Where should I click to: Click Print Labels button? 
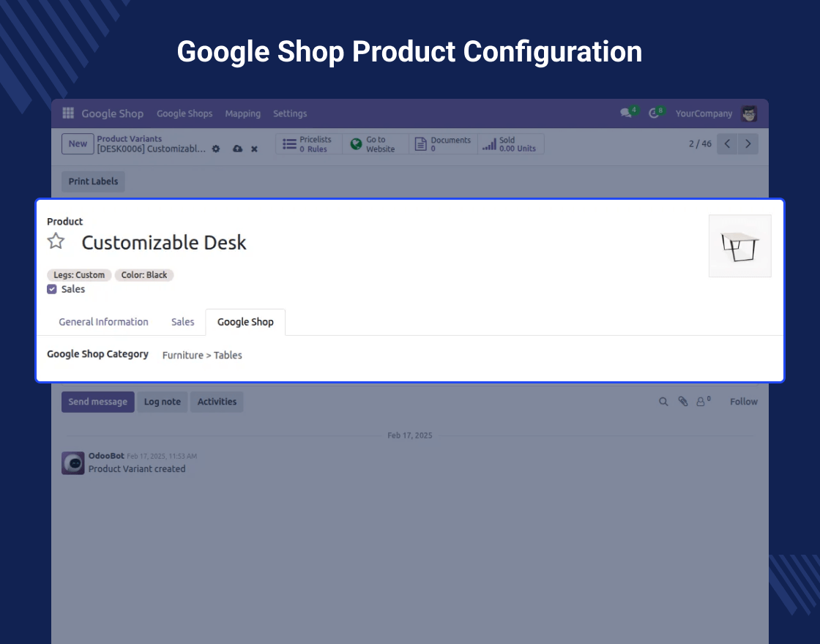tap(93, 181)
